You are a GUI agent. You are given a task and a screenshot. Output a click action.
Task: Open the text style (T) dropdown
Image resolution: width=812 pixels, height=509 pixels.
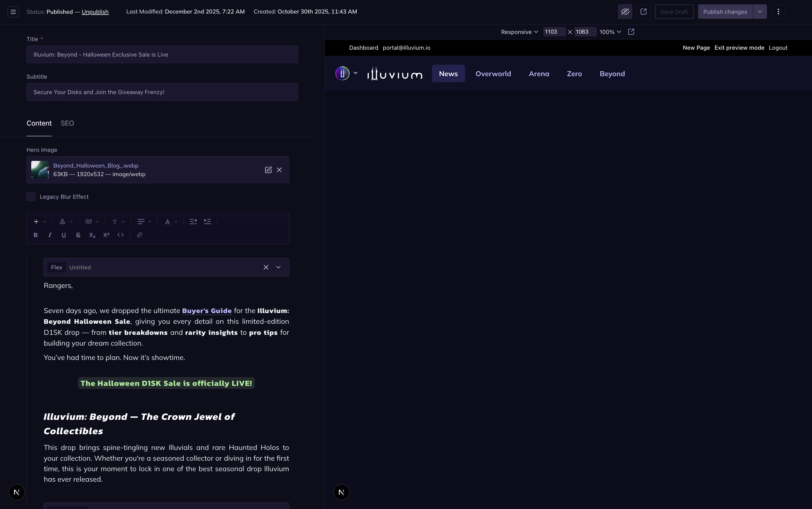[118, 221]
